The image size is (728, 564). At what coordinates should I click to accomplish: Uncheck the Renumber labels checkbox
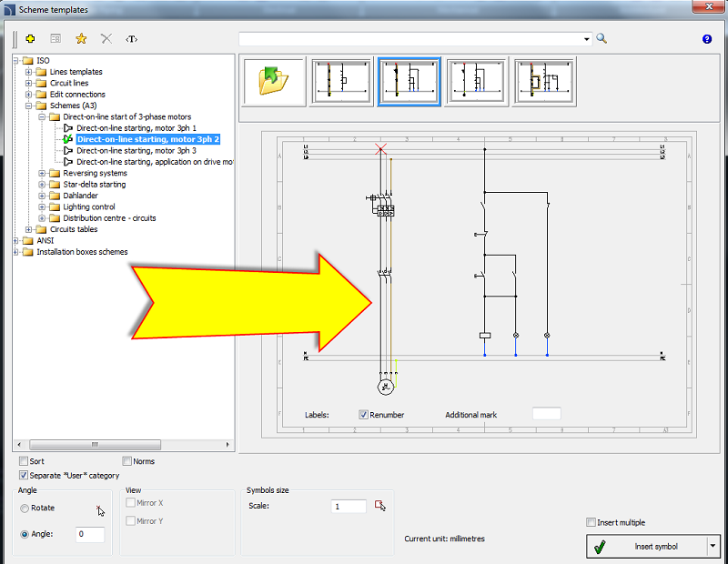pyautogui.click(x=364, y=415)
